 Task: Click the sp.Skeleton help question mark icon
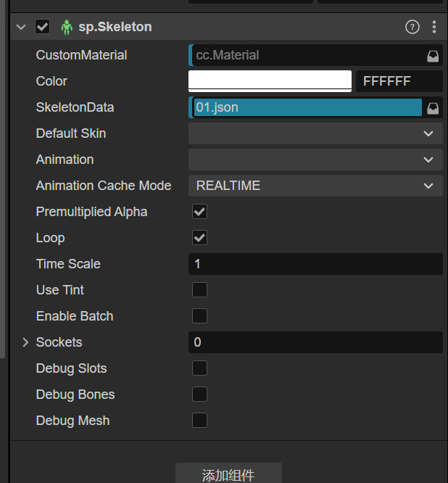click(412, 28)
